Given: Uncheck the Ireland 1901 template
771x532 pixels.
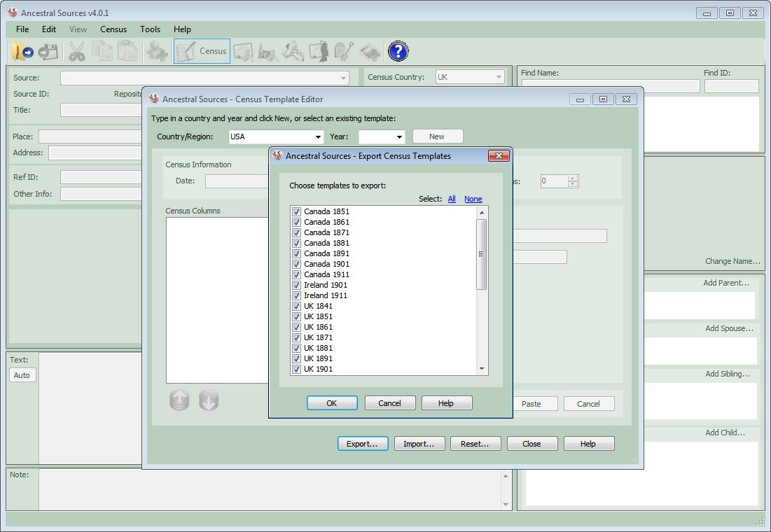Looking at the screenshot, I should pyautogui.click(x=296, y=285).
